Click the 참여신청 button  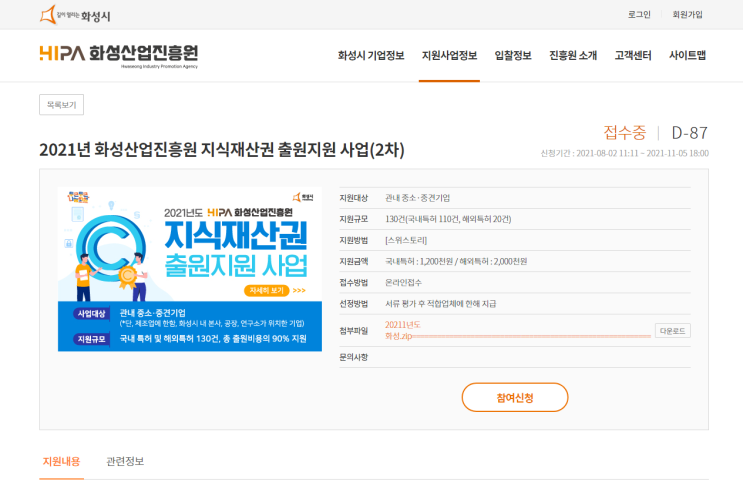pos(515,397)
